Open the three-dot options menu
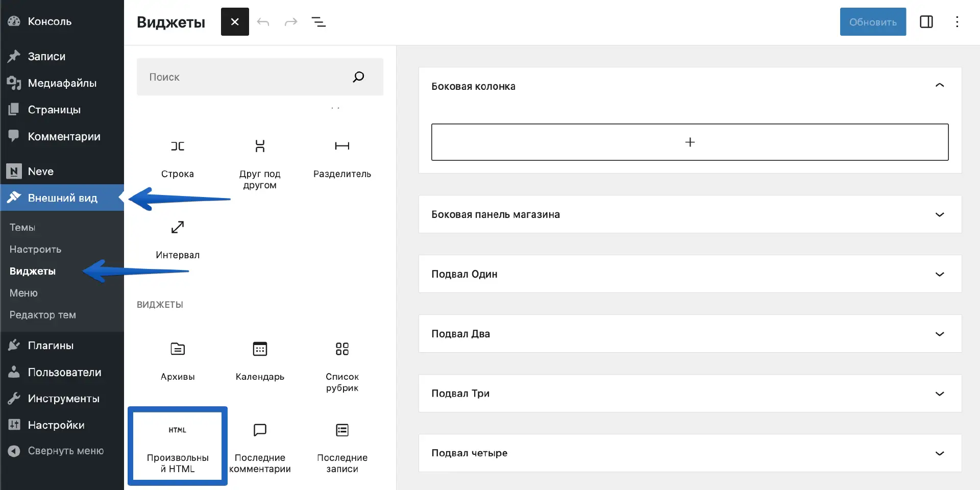Image resolution: width=980 pixels, height=490 pixels. coord(957,22)
